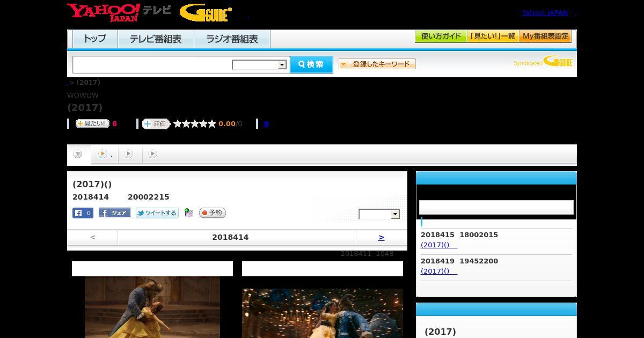Expand the search category dropdown
Viewport: 644px width, 338px height.
[259, 65]
